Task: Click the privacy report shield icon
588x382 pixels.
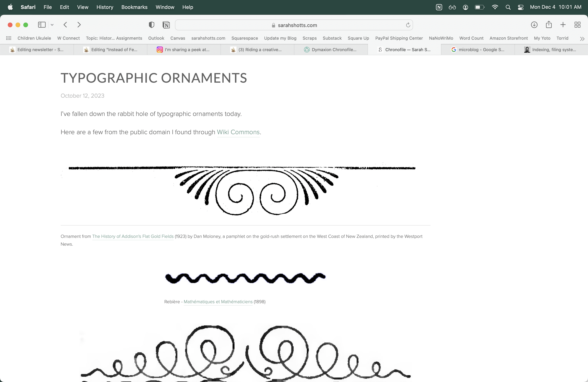Action: point(151,25)
